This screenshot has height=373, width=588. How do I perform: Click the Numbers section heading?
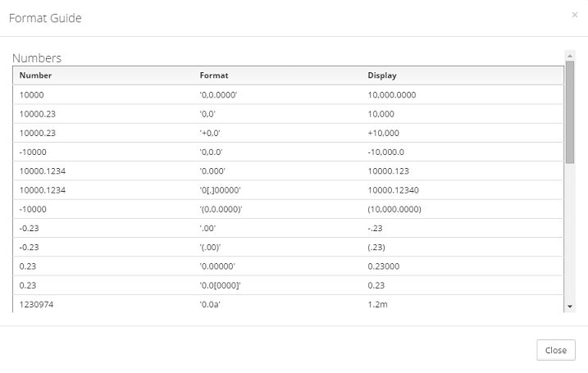(37, 58)
